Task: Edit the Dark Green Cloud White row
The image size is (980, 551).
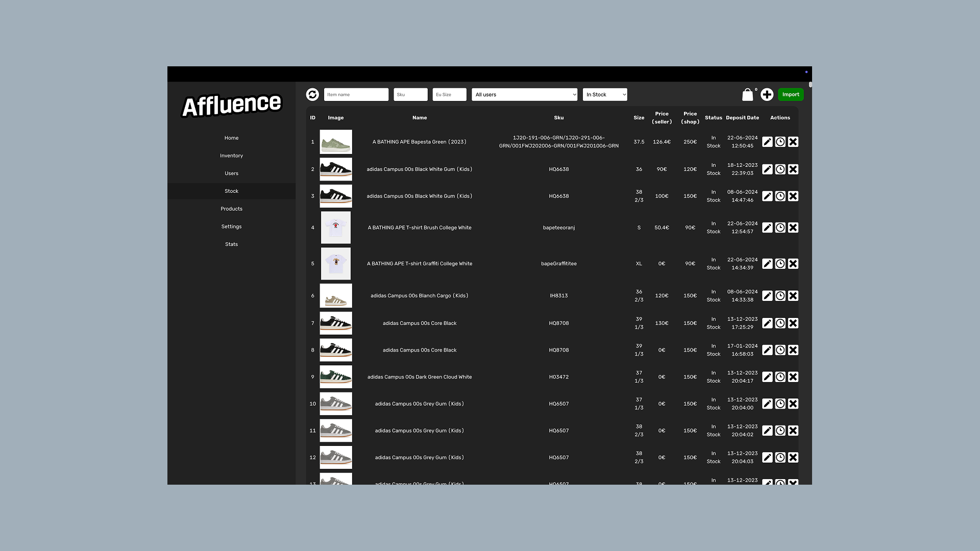Action: tap(767, 377)
